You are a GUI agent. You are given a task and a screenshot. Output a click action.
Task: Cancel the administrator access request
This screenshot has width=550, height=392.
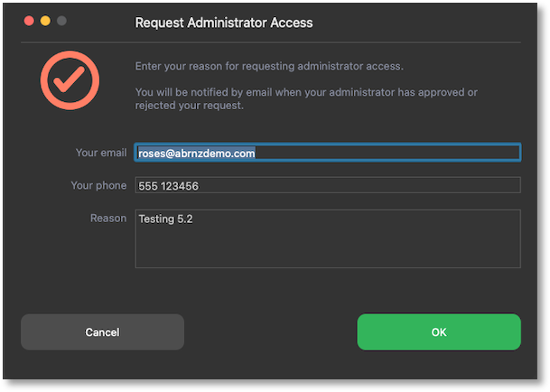pos(102,332)
